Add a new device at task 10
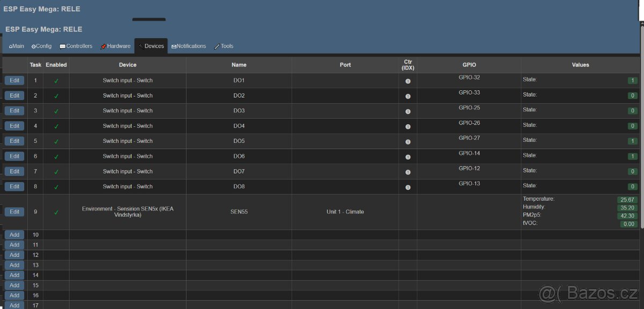The image size is (644, 309). coord(14,235)
